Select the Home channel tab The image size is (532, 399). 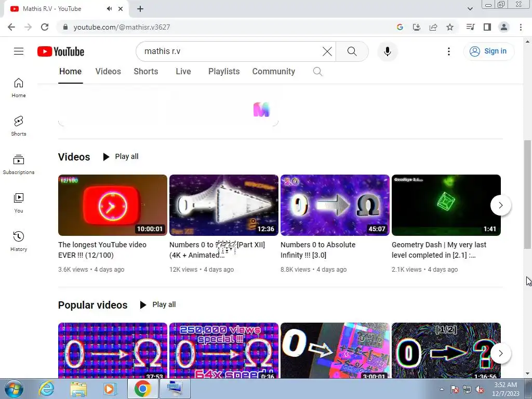pyautogui.click(x=70, y=72)
